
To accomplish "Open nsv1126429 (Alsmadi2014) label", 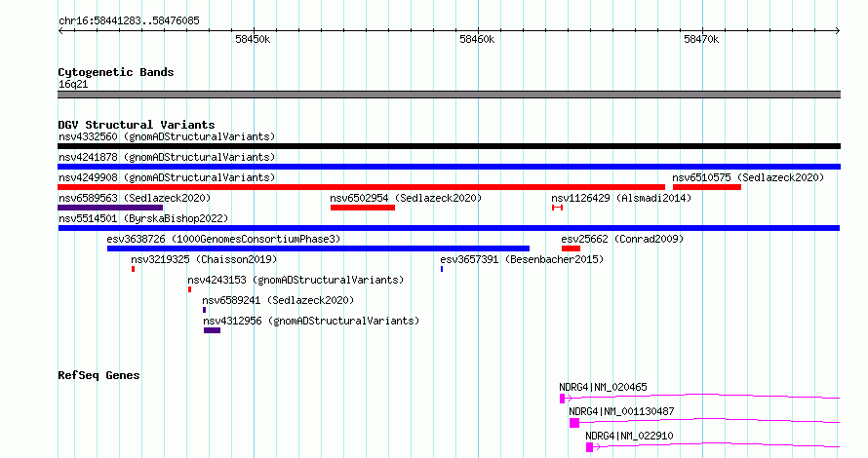I will (621, 198).
